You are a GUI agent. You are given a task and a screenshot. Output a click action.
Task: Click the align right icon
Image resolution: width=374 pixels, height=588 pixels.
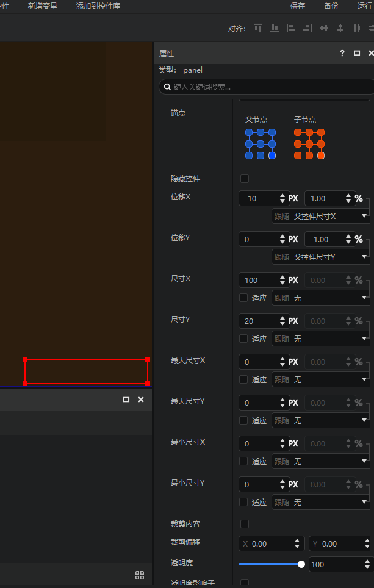pos(307,28)
